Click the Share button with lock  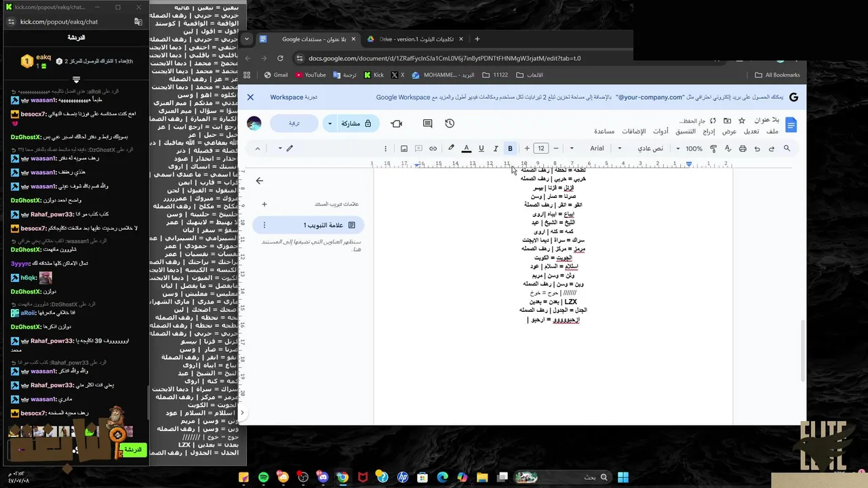coord(357,123)
